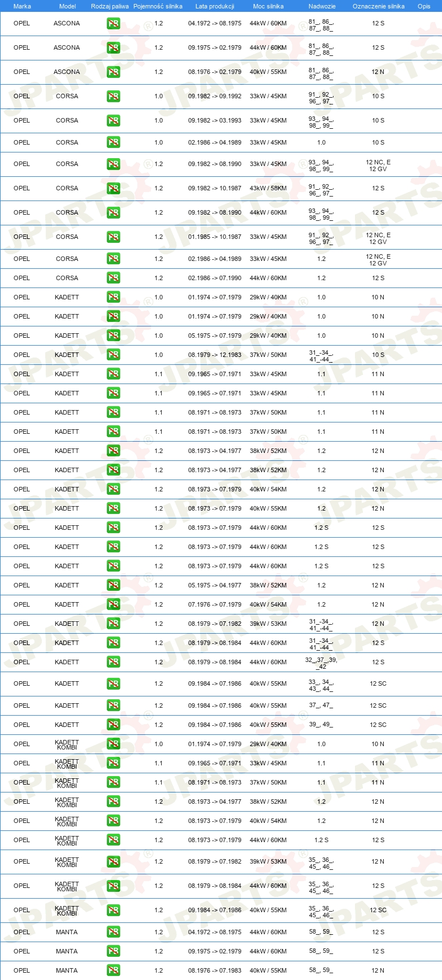Select the 07.1976 -> 07.1979 date cell
The width and height of the screenshot is (442, 980).
[215, 605]
